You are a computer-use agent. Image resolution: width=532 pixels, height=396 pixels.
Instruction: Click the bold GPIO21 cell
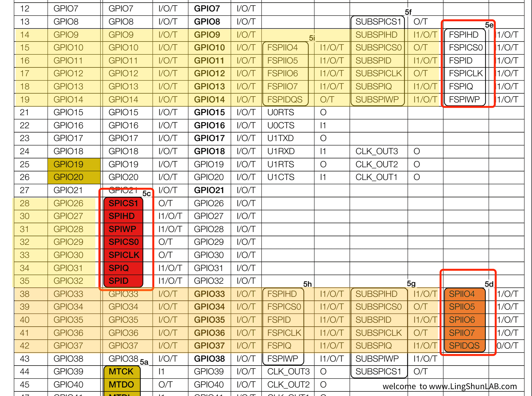209,190
